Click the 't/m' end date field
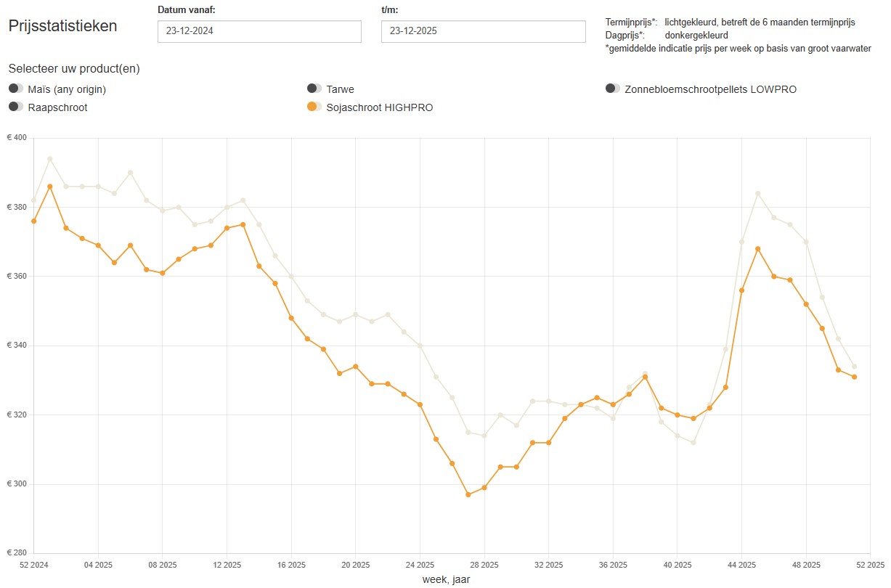The image size is (891, 588). pos(483,32)
